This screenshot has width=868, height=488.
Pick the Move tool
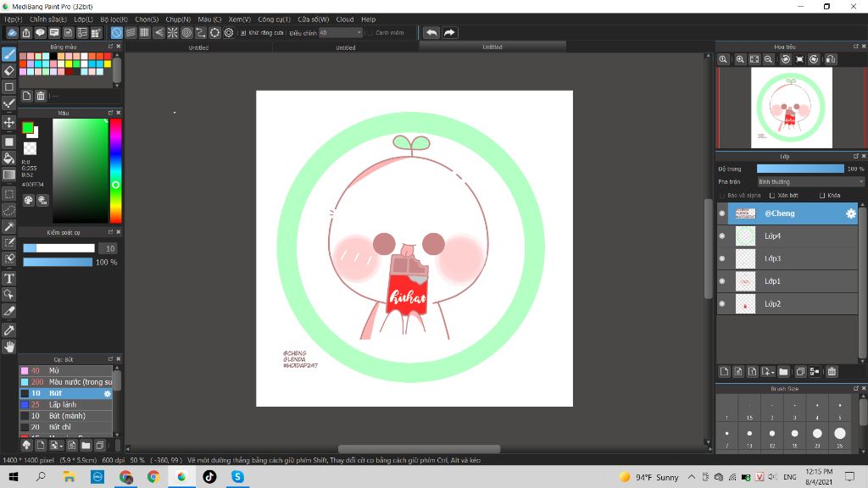click(x=8, y=122)
